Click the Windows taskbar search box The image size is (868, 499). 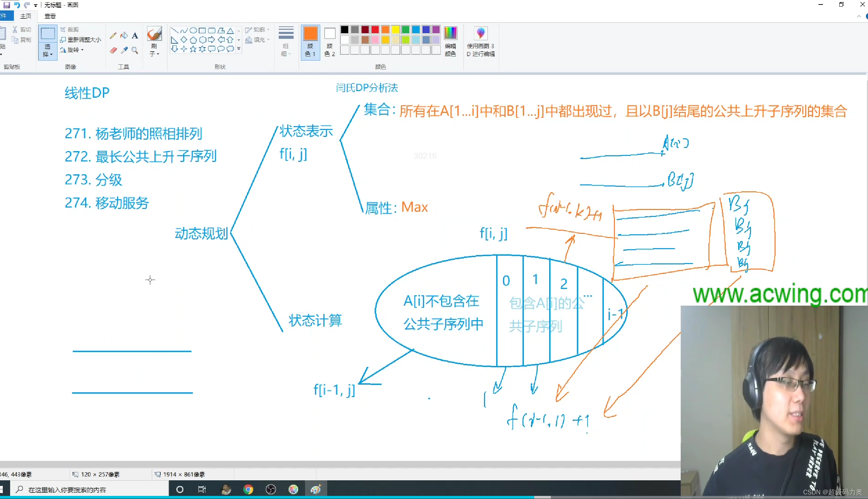pyautogui.click(x=90, y=489)
